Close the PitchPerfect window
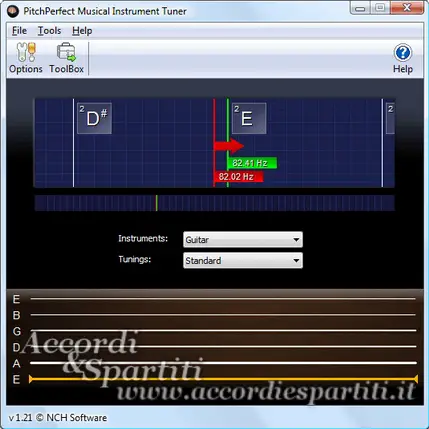The width and height of the screenshot is (429, 429). pyautogui.click(x=407, y=8)
